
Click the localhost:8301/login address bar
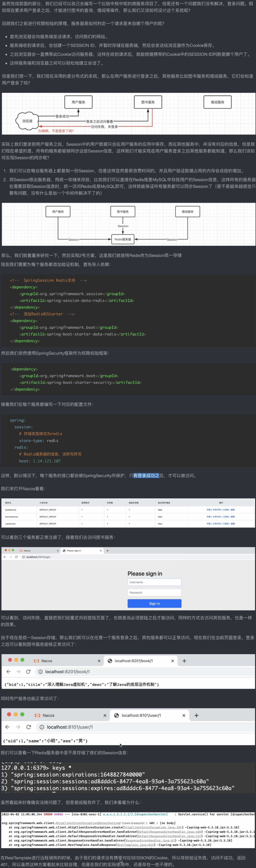pos(38,557)
